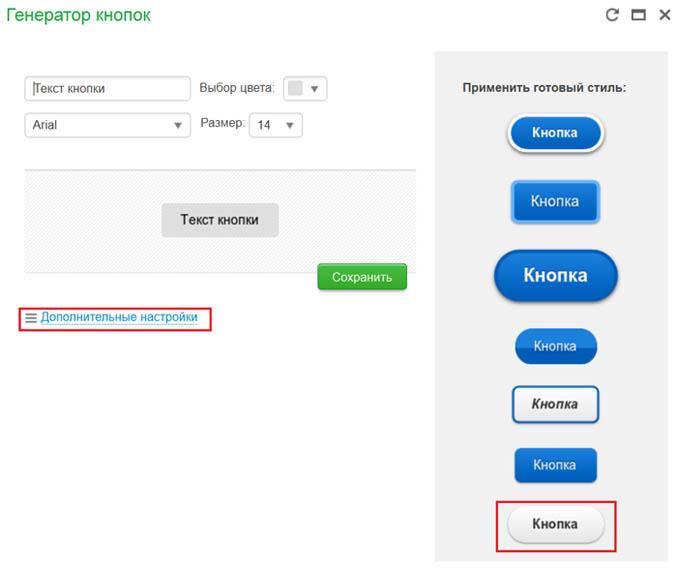Expand the Выбор цвета dropdown arrow
The width and height of the screenshot is (677, 568).
point(314,89)
